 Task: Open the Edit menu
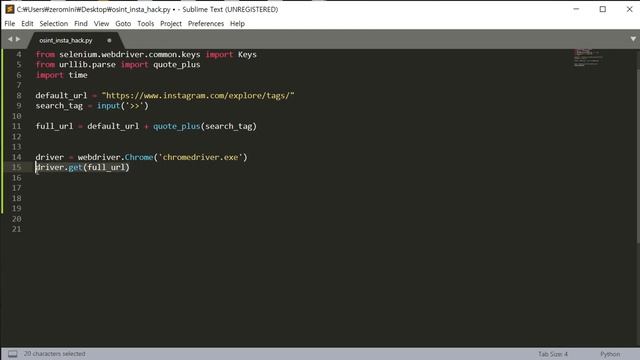click(x=27, y=24)
